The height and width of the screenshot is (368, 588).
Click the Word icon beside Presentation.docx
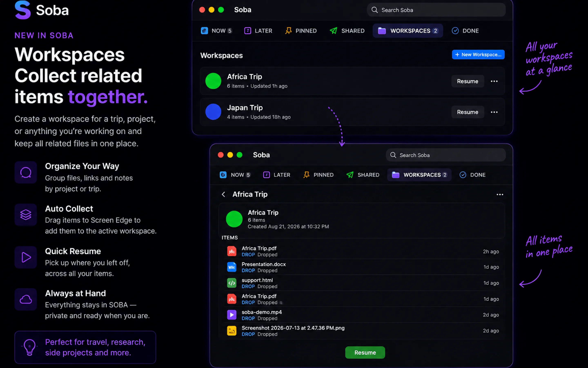(232, 267)
